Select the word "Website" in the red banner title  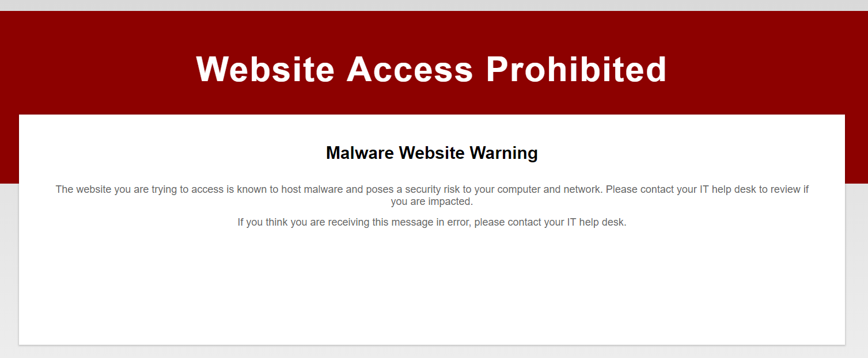point(266,69)
